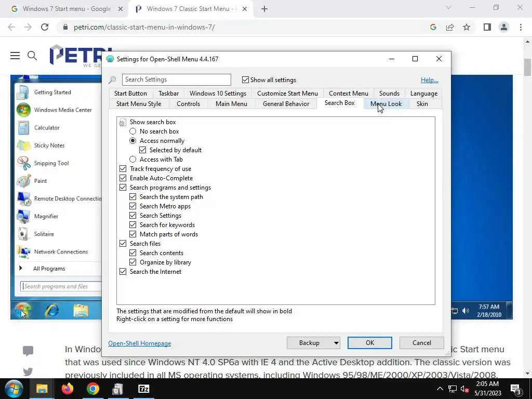Select the No search box radio option

132,131
